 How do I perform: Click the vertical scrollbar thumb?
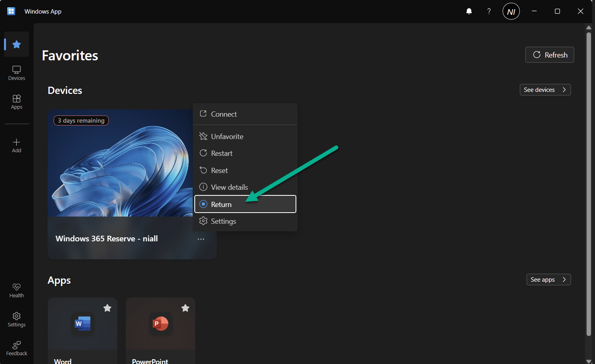[x=589, y=184]
